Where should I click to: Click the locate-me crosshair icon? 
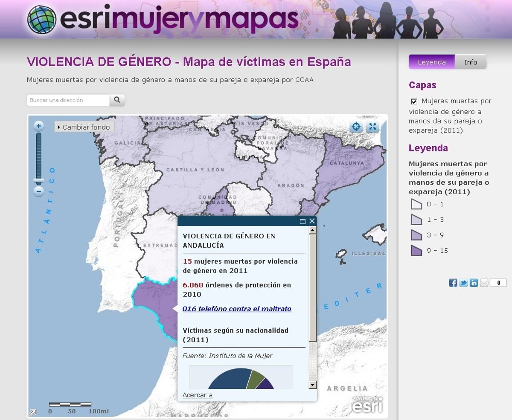pos(356,127)
